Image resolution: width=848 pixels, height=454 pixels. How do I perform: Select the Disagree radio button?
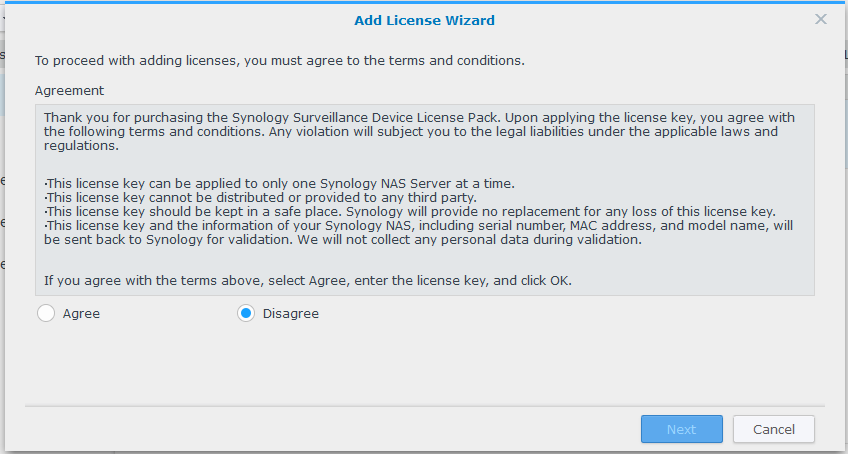click(246, 314)
